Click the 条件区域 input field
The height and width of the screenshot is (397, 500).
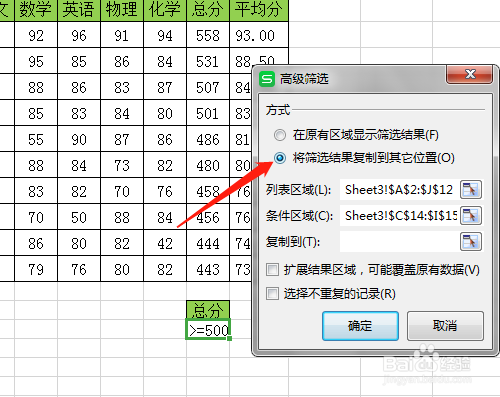[399, 216]
